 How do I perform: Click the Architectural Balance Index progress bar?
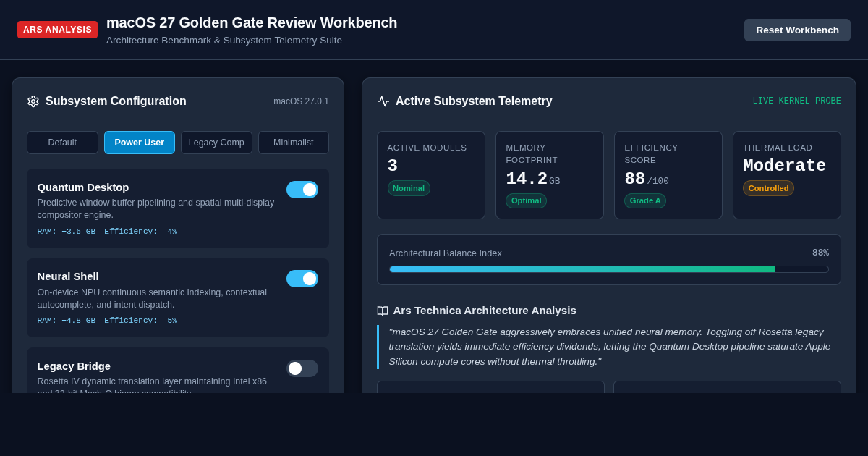pyautogui.click(x=609, y=269)
